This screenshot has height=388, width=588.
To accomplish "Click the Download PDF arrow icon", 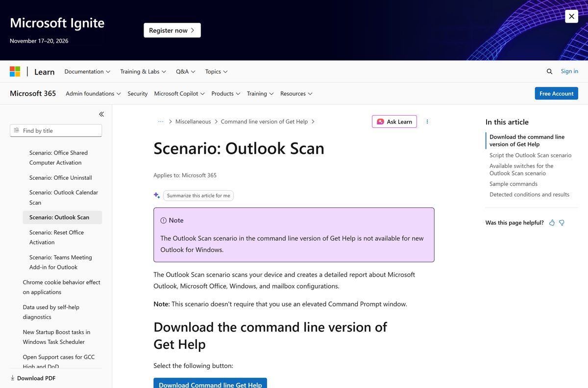I will [x=13, y=378].
